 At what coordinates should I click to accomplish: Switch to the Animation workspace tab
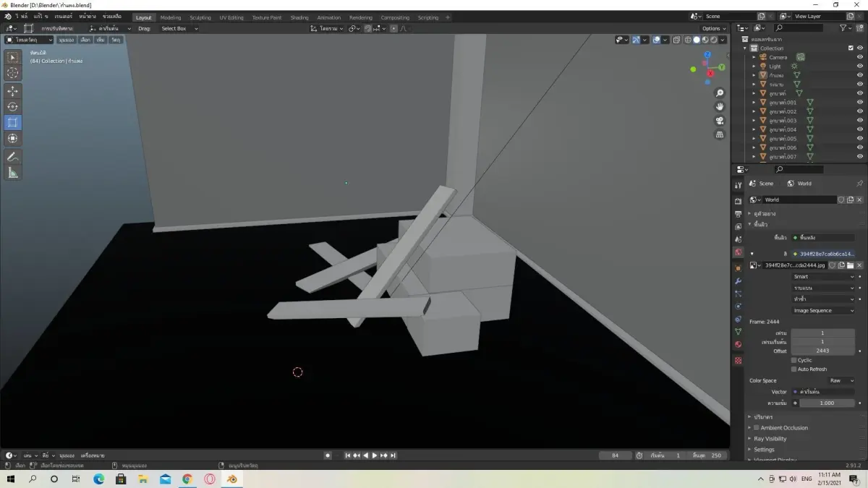(329, 17)
